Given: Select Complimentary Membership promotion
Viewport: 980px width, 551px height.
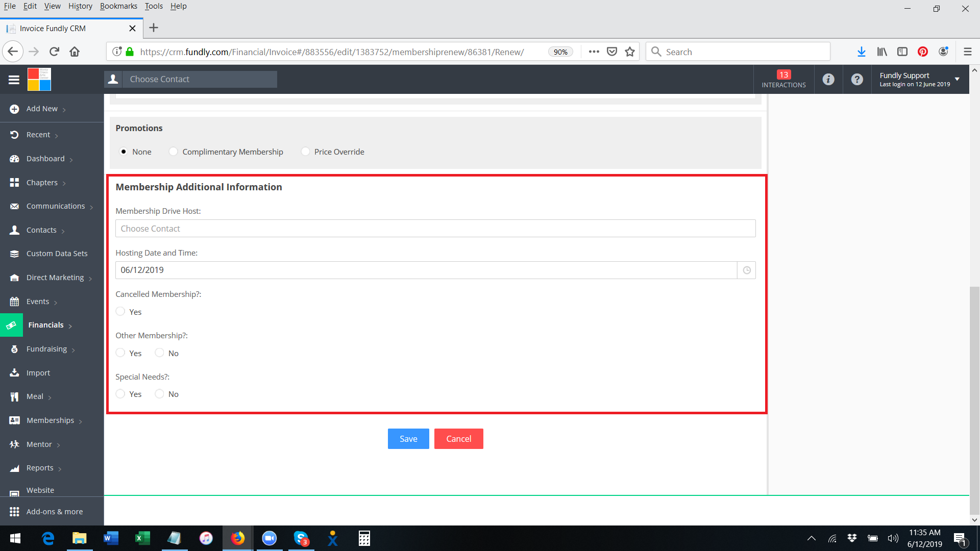Looking at the screenshot, I should coord(174,152).
